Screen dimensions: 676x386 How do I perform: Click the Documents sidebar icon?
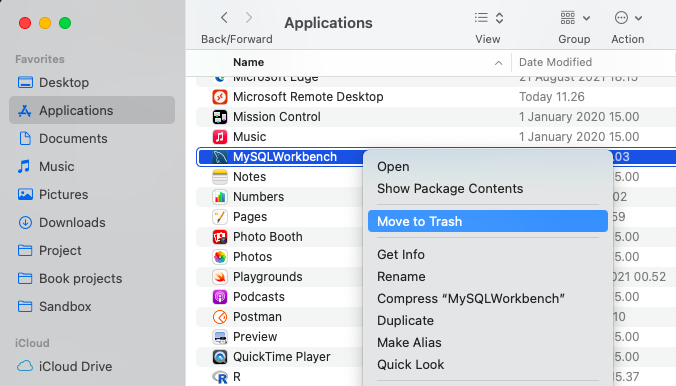tap(25, 138)
